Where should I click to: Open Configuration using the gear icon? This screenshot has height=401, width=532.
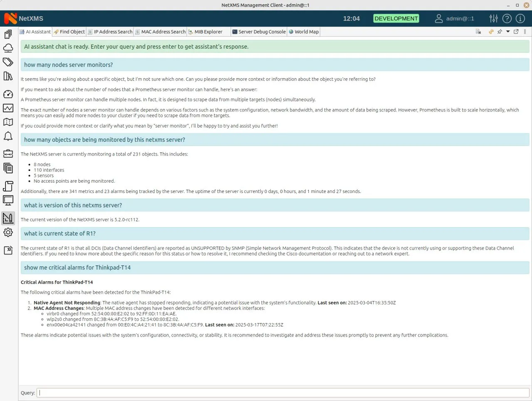click(8, 233)
